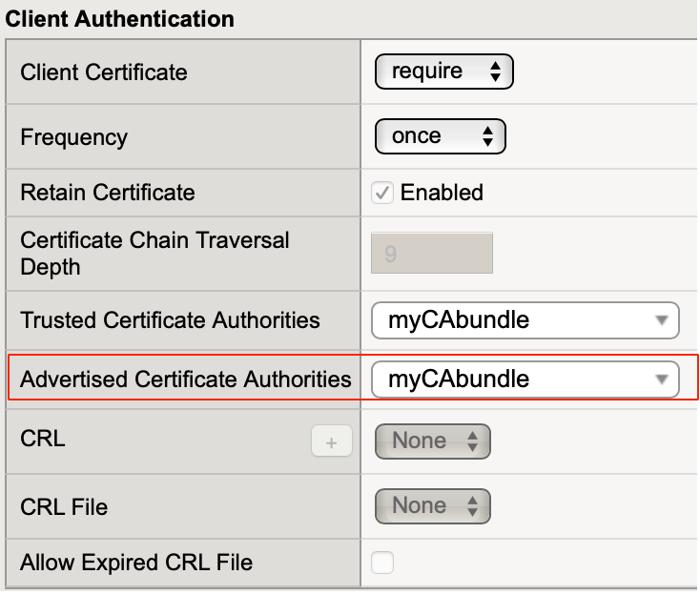The width and height of the screenshot is (700, 595).
Task: Enable Allow Expired CRL File checkbox
Action: pyautogui.click(x=382, y=563)
